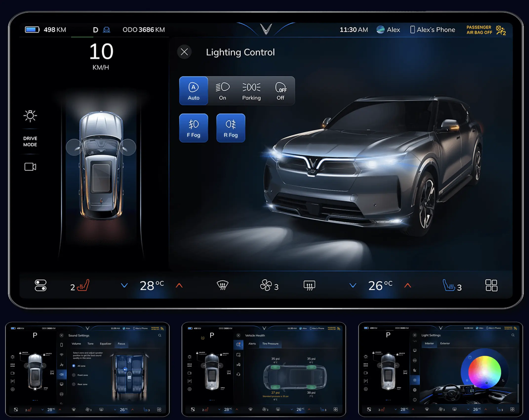Click the rear window defrost icon
Viewport: 529px width, 420px height.
(x=309, y=285)
